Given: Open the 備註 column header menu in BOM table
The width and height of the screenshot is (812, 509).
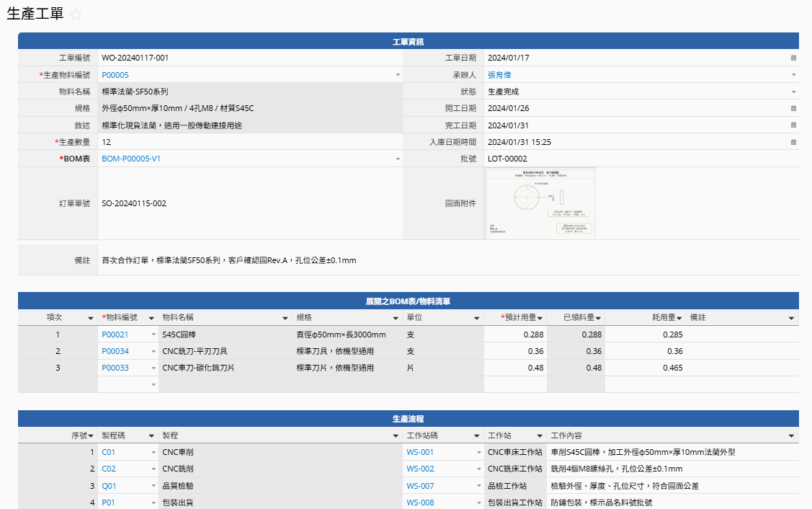Looking at the screenshot, I should pyautogui.click(x=791, y=318).
